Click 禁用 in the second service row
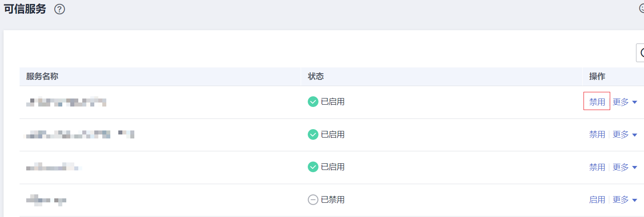This screenshot has height=217, width=644. coord(597,134)
